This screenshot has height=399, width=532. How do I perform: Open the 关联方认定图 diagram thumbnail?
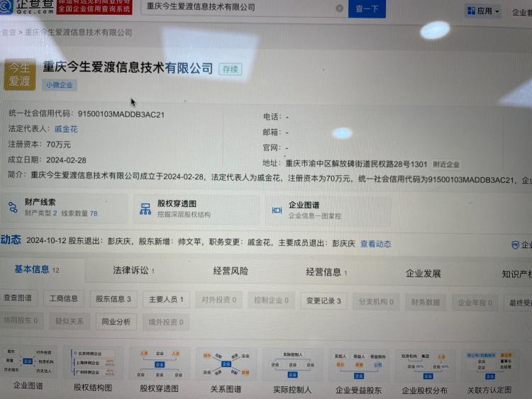click(x=489, y=367)
